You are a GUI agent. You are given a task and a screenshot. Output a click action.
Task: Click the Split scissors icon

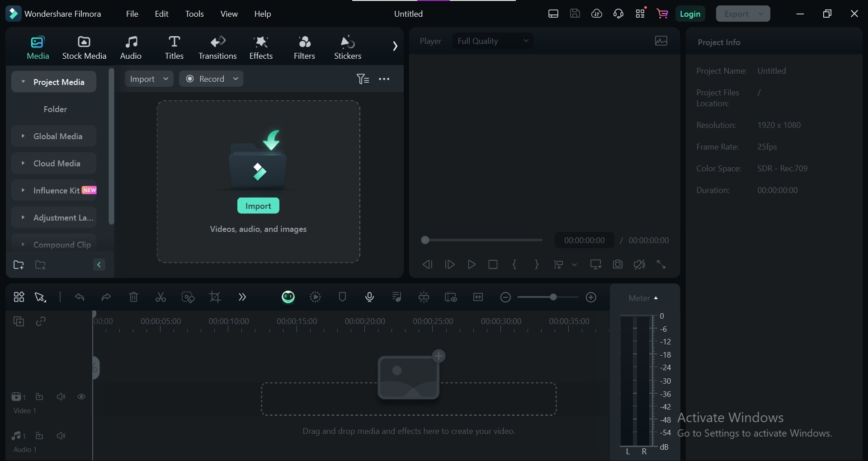[x=160, y=297]
